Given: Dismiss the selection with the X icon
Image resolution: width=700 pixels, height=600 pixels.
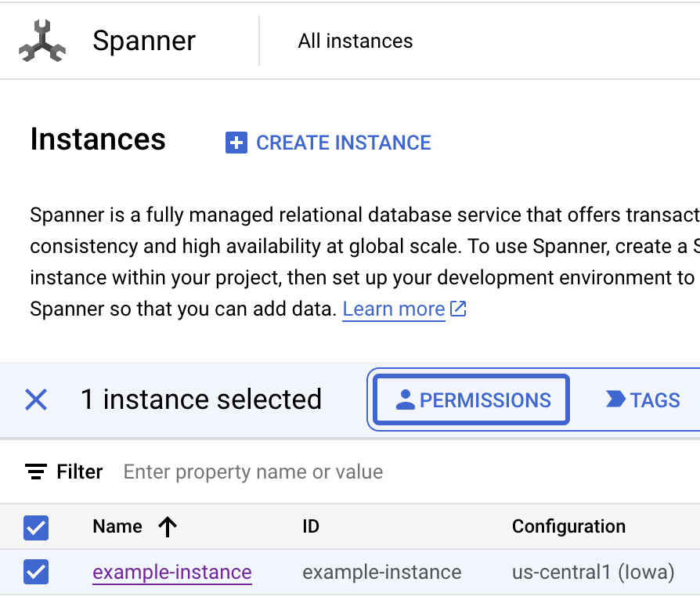Looking at the screenshot, I should coord(35,399).
